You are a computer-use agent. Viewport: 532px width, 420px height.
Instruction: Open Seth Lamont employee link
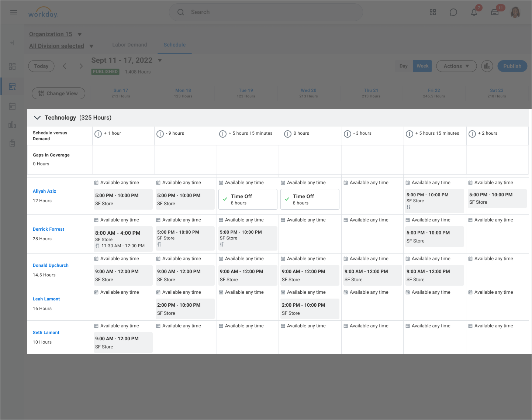pyautogui.click(x=46, y=333)
